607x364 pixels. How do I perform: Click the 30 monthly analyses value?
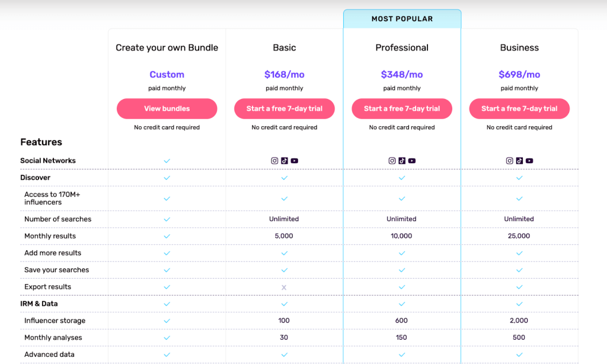[x=284, y=338]
